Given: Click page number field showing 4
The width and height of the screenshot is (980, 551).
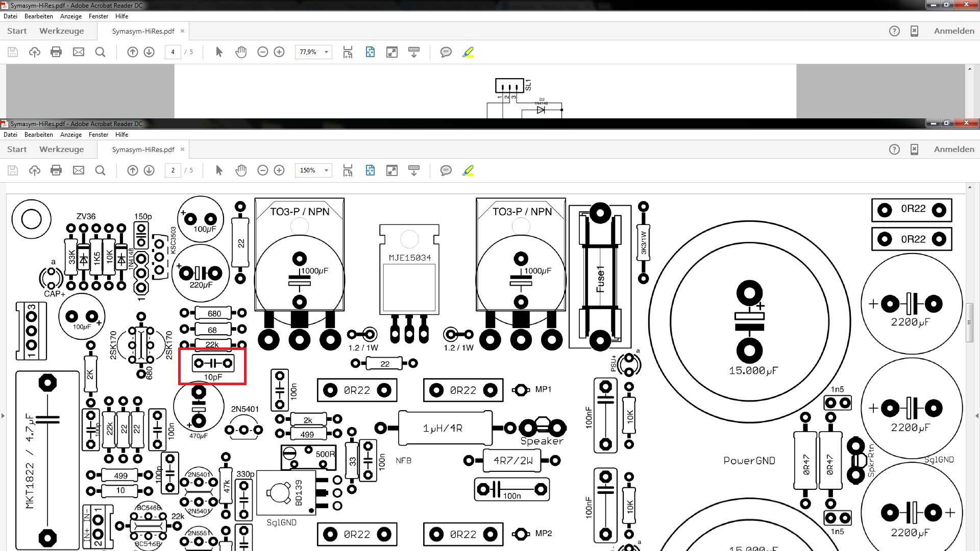Looking at the screenshot, I should pyautogui.click(x=173, y=52).
